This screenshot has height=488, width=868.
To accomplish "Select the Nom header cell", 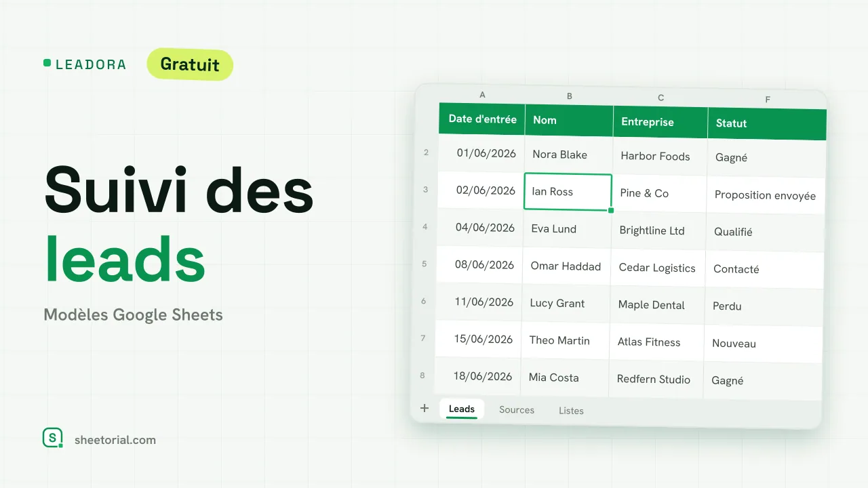I will pos(570,121).
